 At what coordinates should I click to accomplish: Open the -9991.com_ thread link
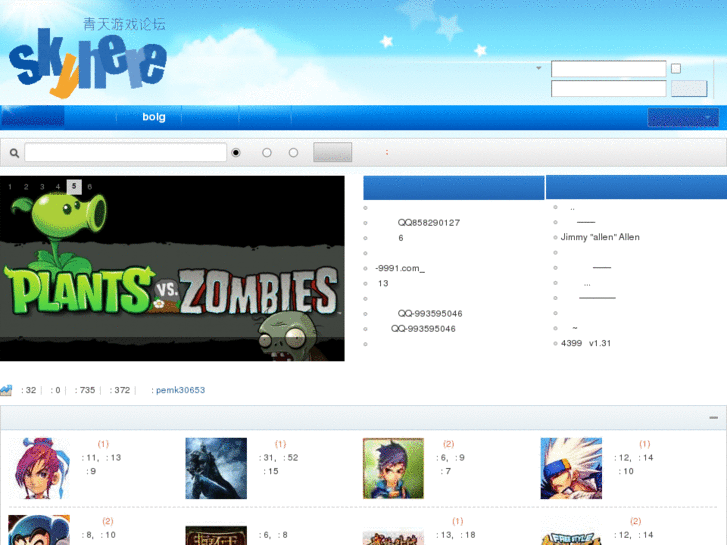point(400,268)
